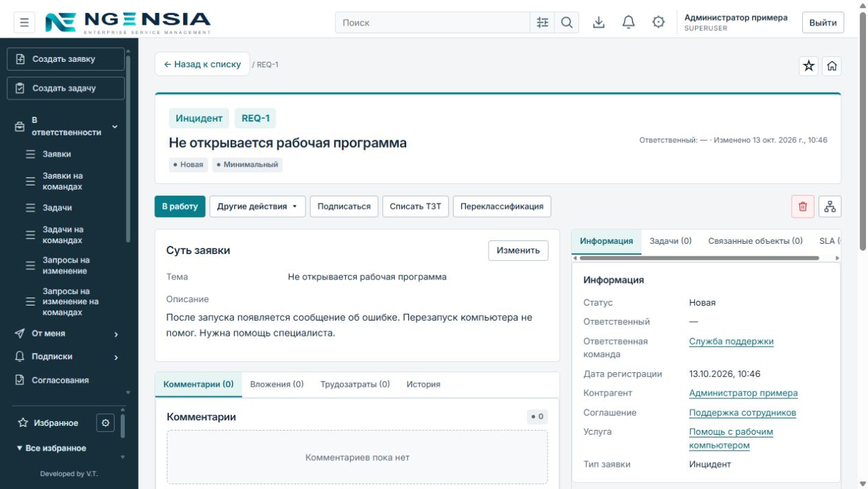Expand the Подписки section
868x489 pixels.
pyautogui.click(x=116, y=358)
